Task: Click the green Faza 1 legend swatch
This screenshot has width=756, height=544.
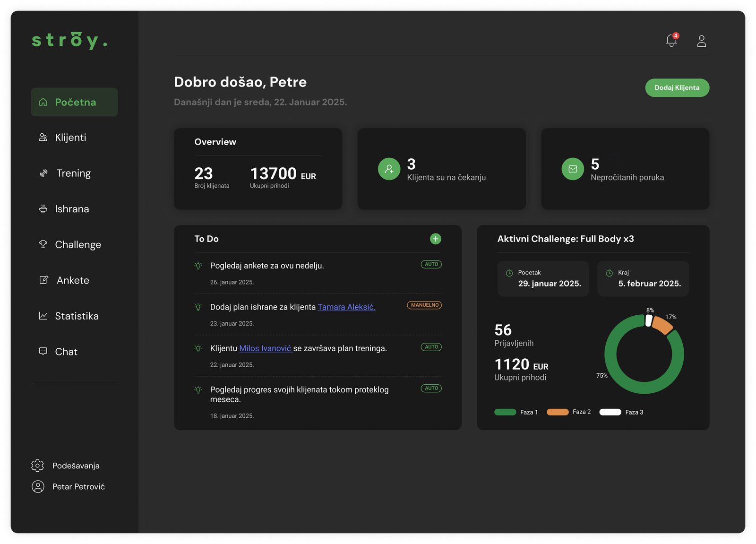Action: click(505, 412)
